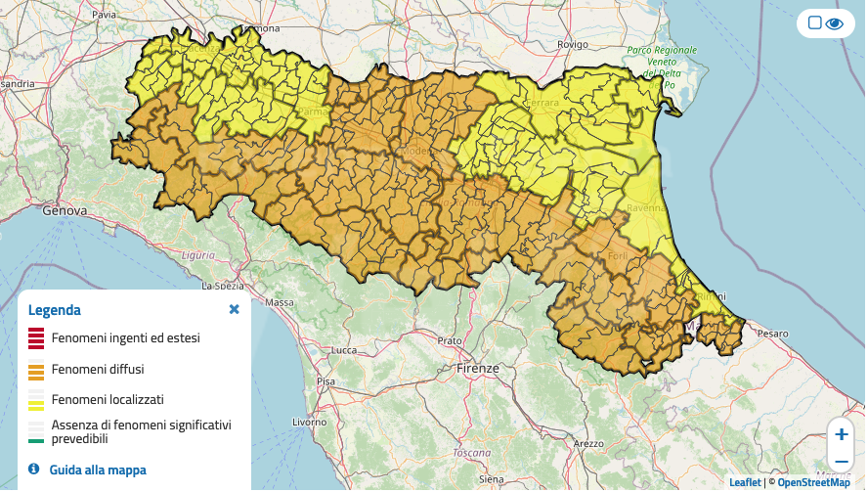
Task: Open the Guida alla mappa link
Action: (98, 470)
